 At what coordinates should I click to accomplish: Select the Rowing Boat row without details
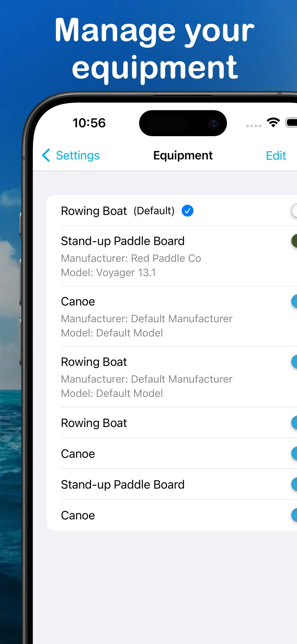click(x=172, y=423)
